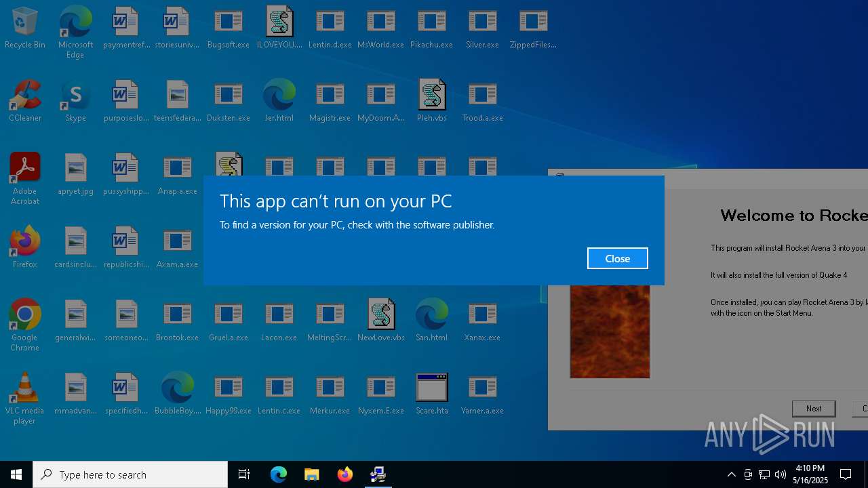Select Happy99.exe desktop icon
Viewport: 868px width, 488px height.
pos(229,394)
